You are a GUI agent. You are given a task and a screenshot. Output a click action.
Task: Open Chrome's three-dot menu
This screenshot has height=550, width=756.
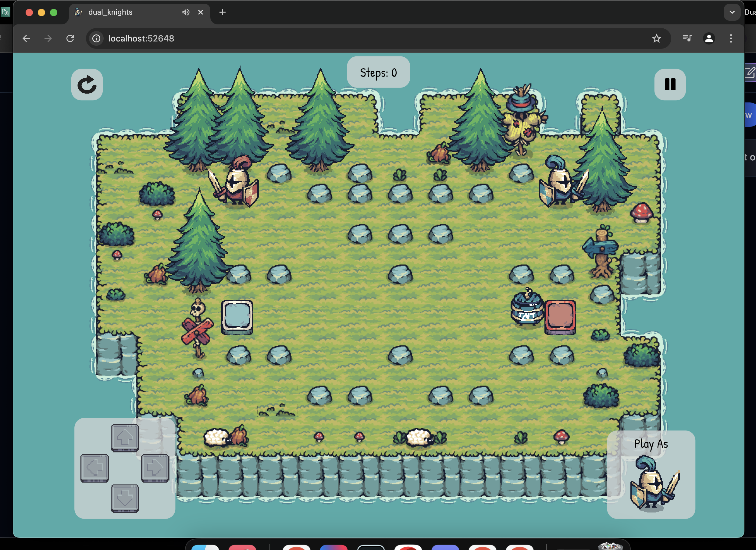point(731,39)
